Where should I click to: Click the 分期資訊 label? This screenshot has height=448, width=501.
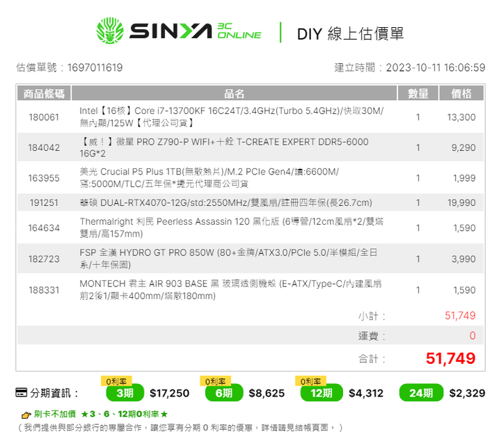54,393
